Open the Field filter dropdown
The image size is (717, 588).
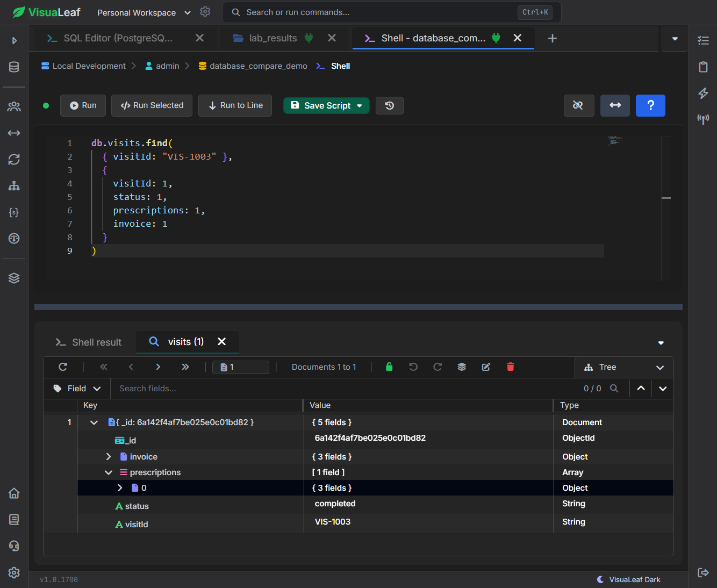(x=77, y=389)
